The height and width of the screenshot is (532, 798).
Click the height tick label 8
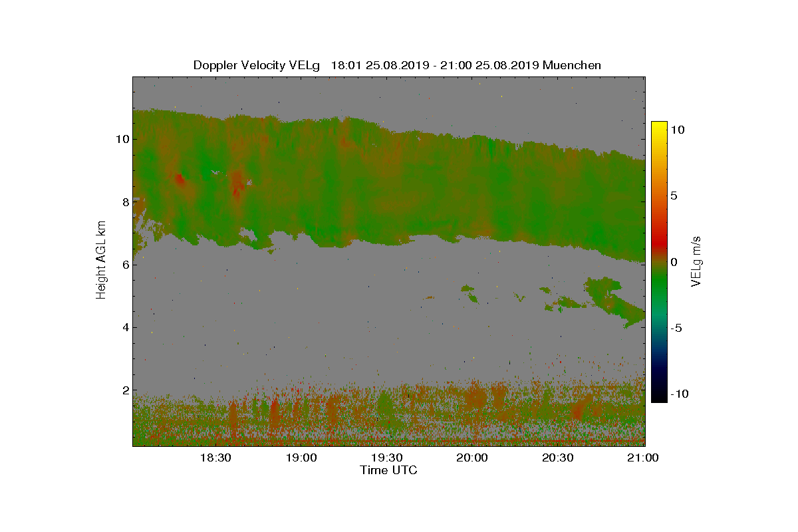(x=125, y=202)
